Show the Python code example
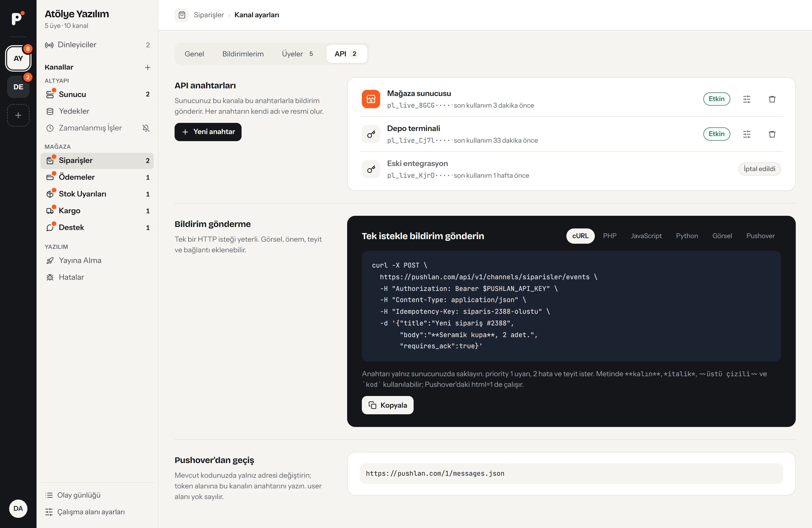Image resolution: width=812 pixels, height=528 pixels. [687, 236]
